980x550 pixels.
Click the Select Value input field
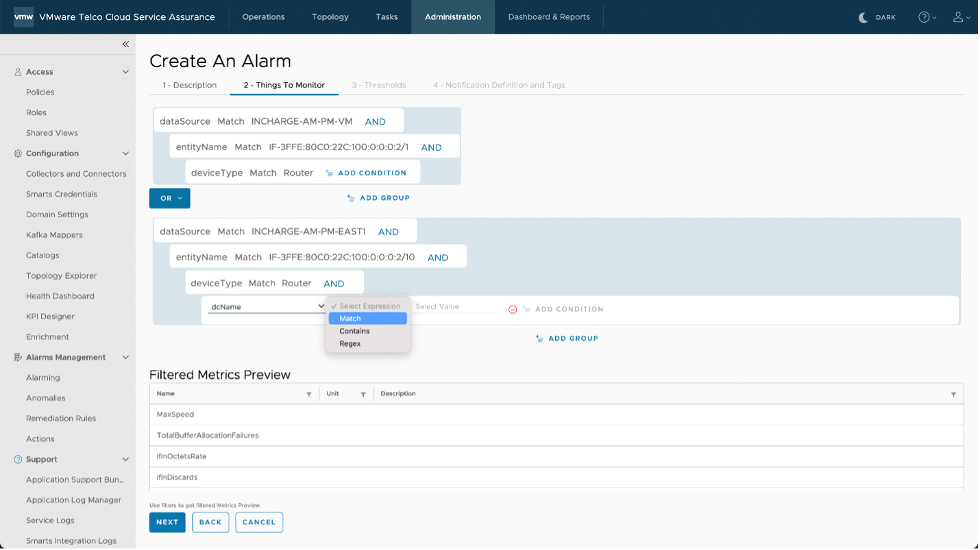point(456,307)
